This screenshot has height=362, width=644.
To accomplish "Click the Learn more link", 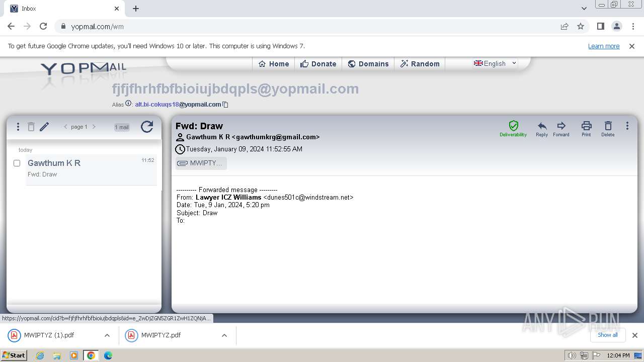I will pyautogui.click(x=604, y=46).
